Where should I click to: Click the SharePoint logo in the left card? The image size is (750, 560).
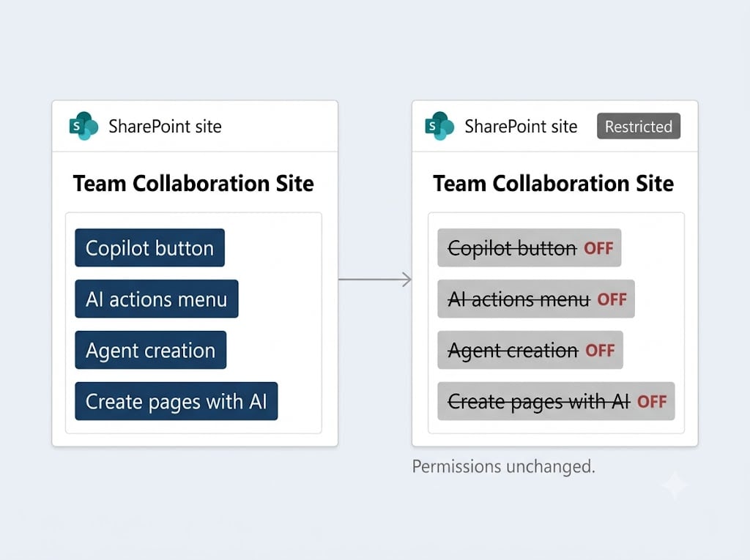[x=83, y=126]
